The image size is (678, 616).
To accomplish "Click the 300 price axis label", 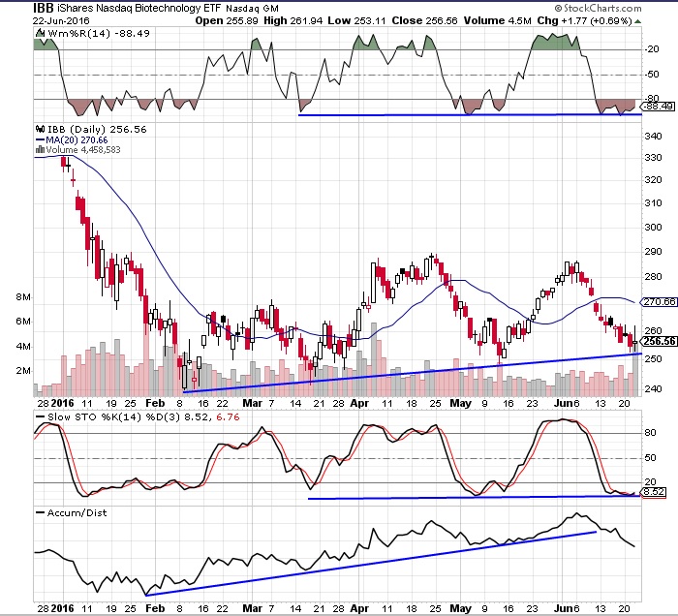I will [653, 228].
